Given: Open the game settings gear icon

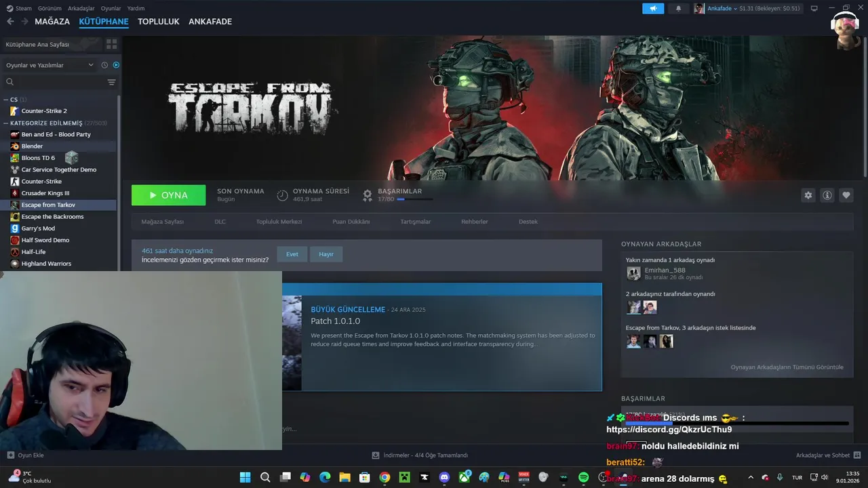Looking at the screenshot, I should tap(808, 195).
